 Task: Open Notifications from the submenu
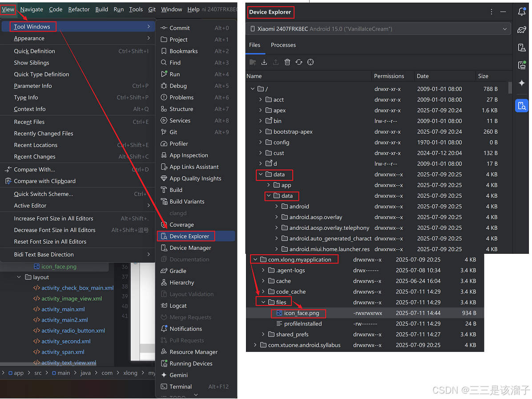(x=196, y=329)
